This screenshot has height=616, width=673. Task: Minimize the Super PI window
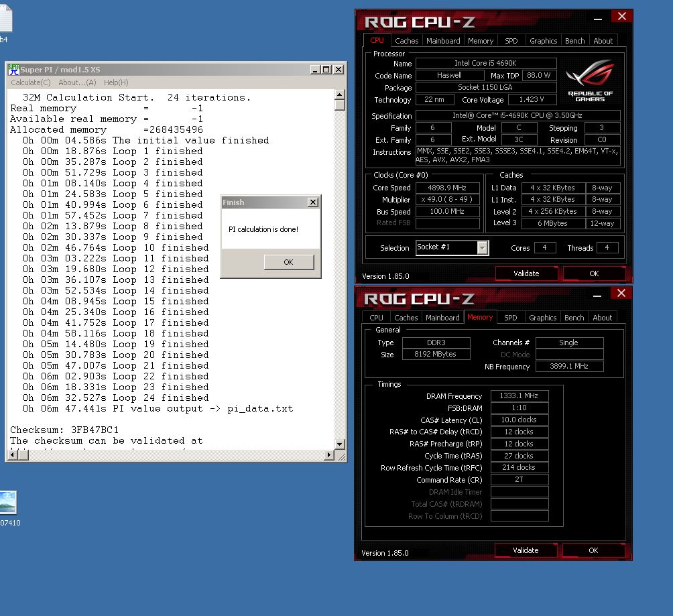(x=316, y=70)
